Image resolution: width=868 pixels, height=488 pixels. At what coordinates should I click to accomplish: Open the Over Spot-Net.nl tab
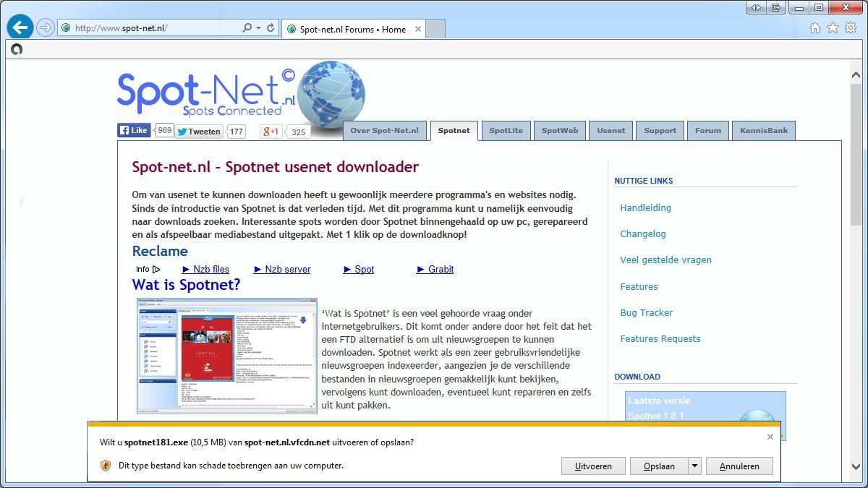point(385,131)
